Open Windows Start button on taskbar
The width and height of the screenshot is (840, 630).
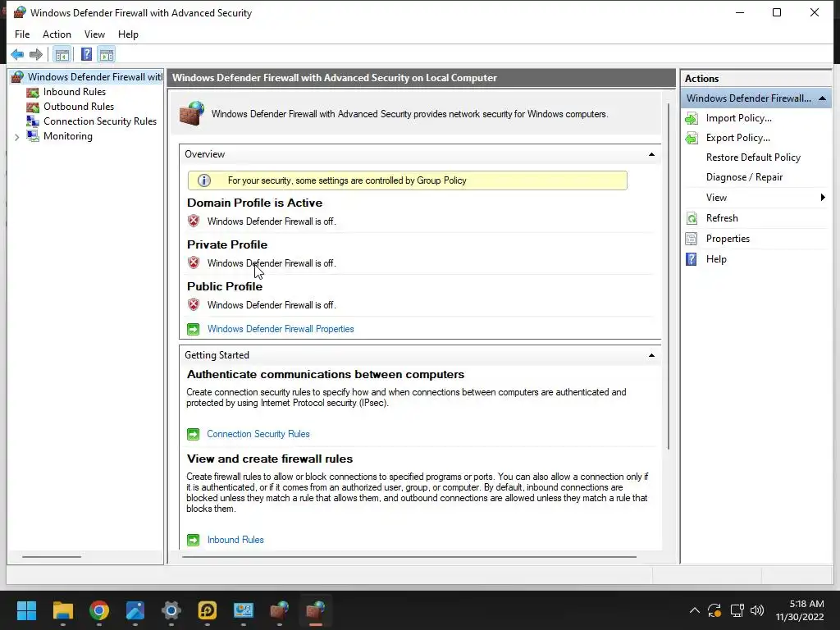coord(26,610)
